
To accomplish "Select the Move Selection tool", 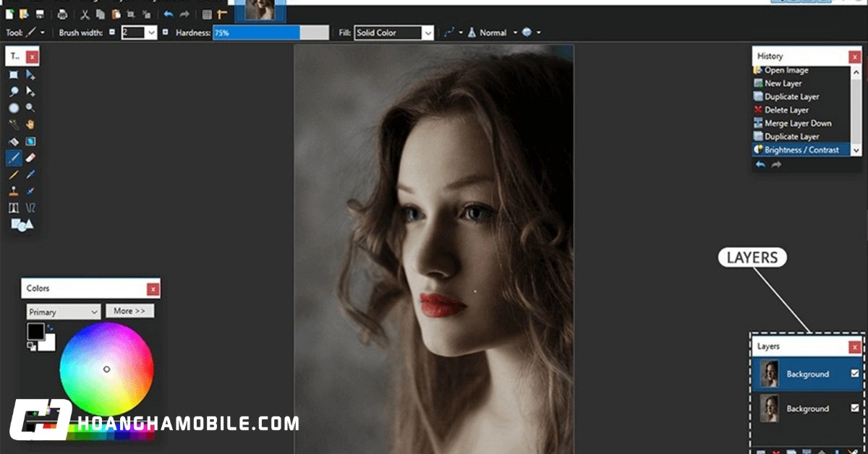I will coord(30,91).
